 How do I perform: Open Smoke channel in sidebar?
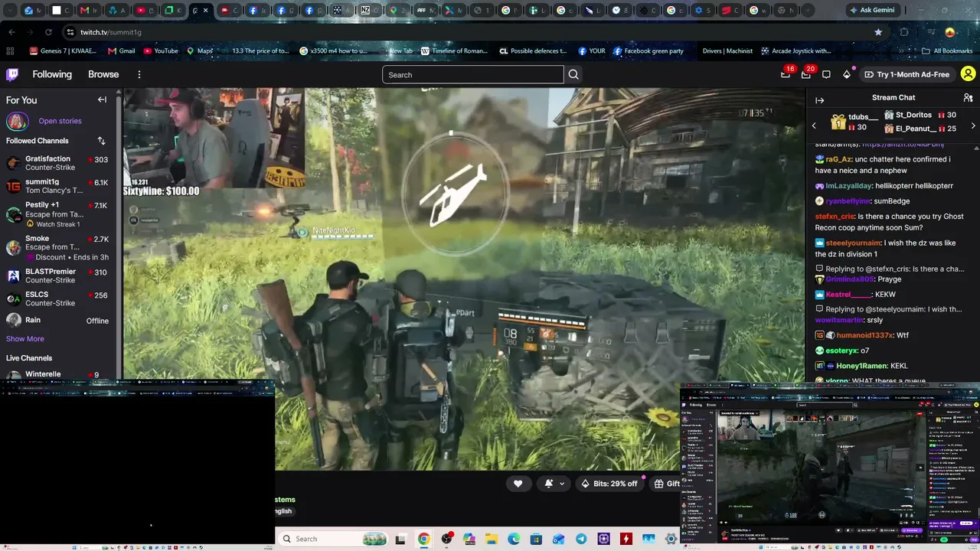[57, 248]
